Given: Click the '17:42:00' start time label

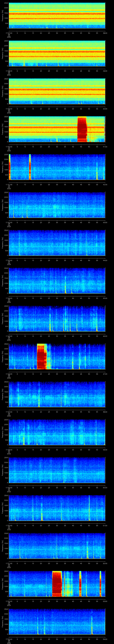Looking at the screenshot, I should click(x=9, y=223).
